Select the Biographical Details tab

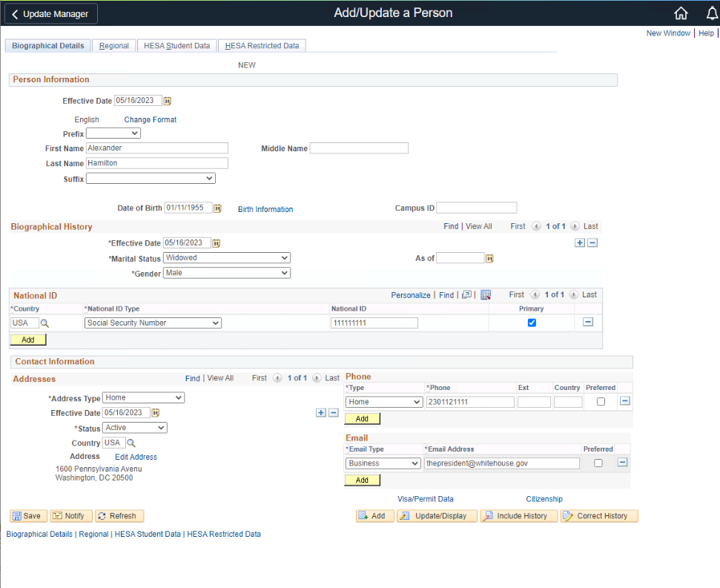click(47, 46)
